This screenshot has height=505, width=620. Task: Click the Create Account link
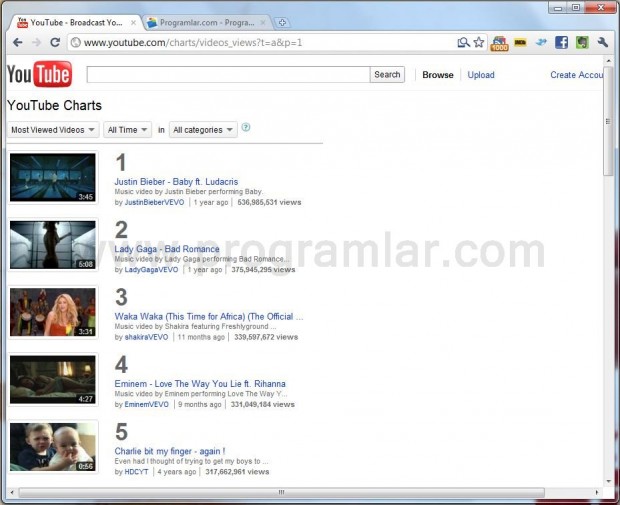(577, 75)
